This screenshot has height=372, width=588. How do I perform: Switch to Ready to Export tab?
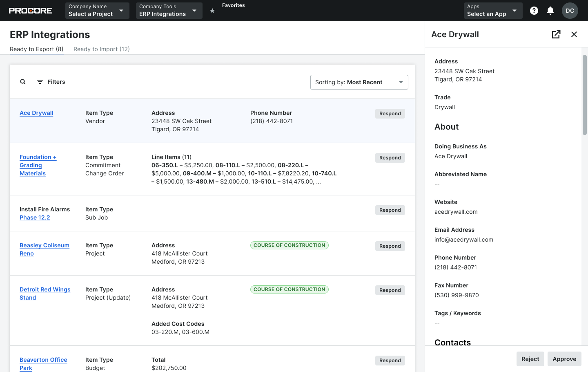pos(37,49)
